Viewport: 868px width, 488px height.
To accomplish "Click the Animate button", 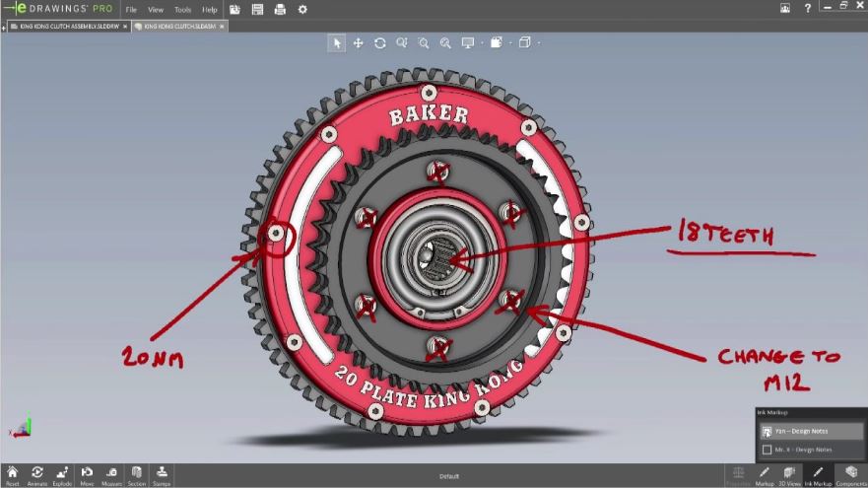I will tap(37, 475).
